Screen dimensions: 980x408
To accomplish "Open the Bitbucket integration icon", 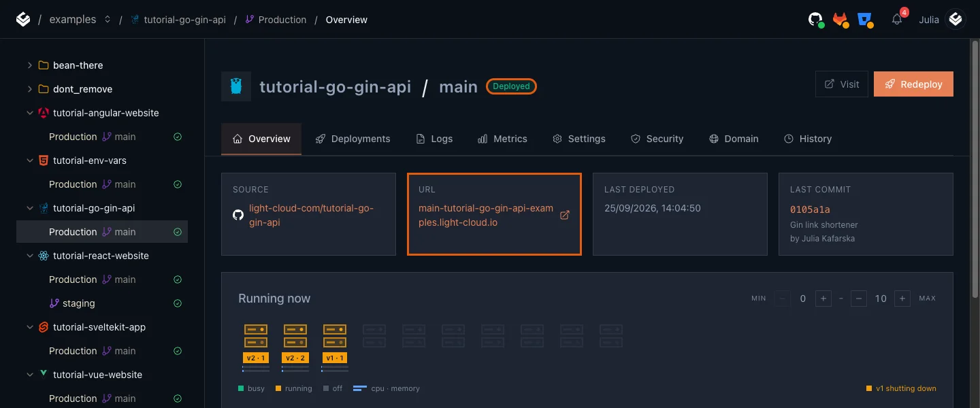I will tap(865, 20).
